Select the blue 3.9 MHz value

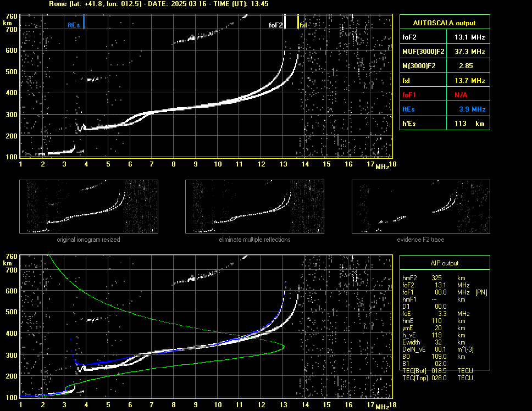472,109
